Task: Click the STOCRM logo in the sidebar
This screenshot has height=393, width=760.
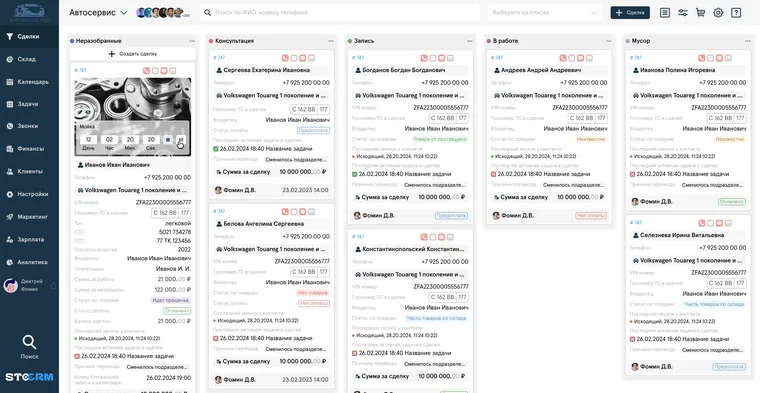Action: [29, 377]
